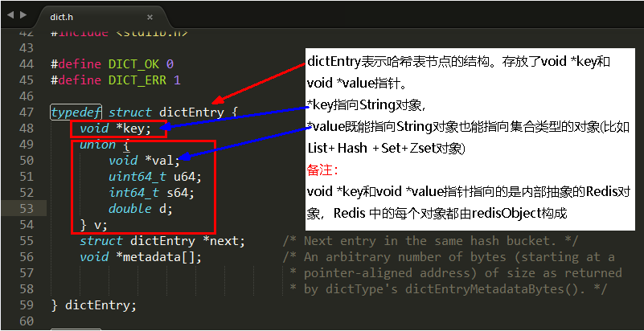Viewport: 644px width, 331px height.
Task: Click line number 48 in gutter
Action: coord(27,129)
